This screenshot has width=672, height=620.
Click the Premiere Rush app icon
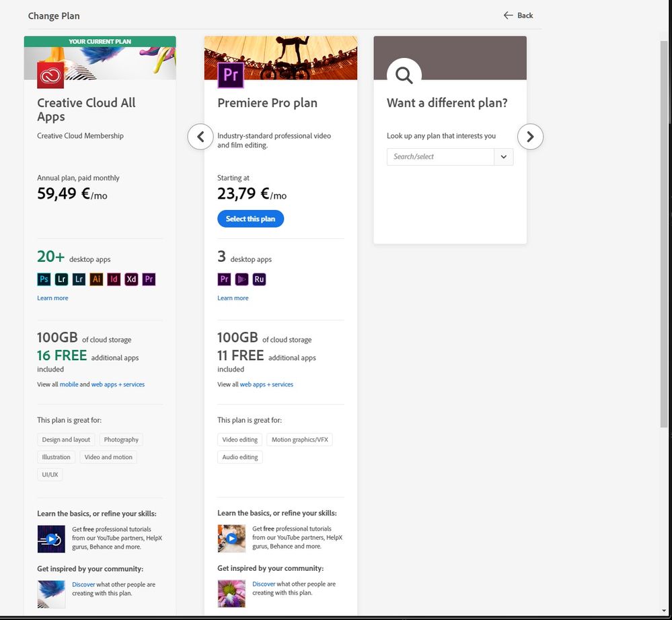pos(259,279)
